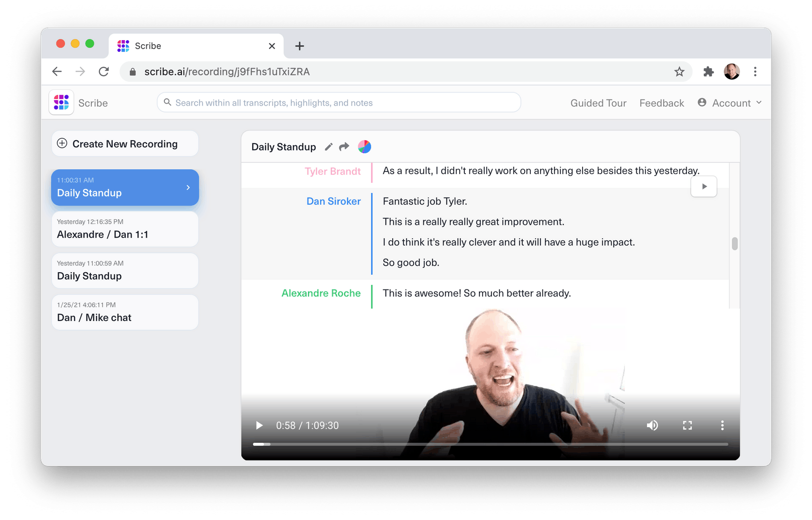The height and width of the screenshot is (520, 812).
Task: Click the 0:58 / 1:09:30 timestamp
Action: point(307,426)
